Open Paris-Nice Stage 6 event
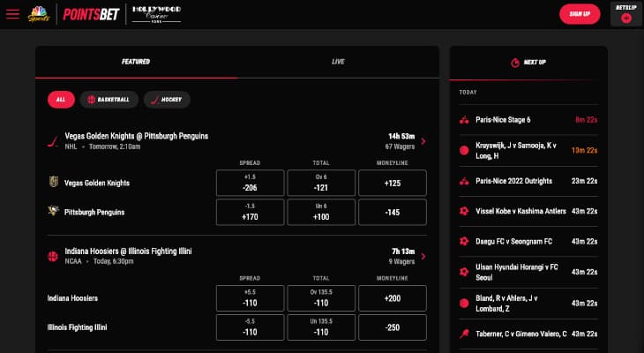The image size is (644, 353). (x=528, y=120)
